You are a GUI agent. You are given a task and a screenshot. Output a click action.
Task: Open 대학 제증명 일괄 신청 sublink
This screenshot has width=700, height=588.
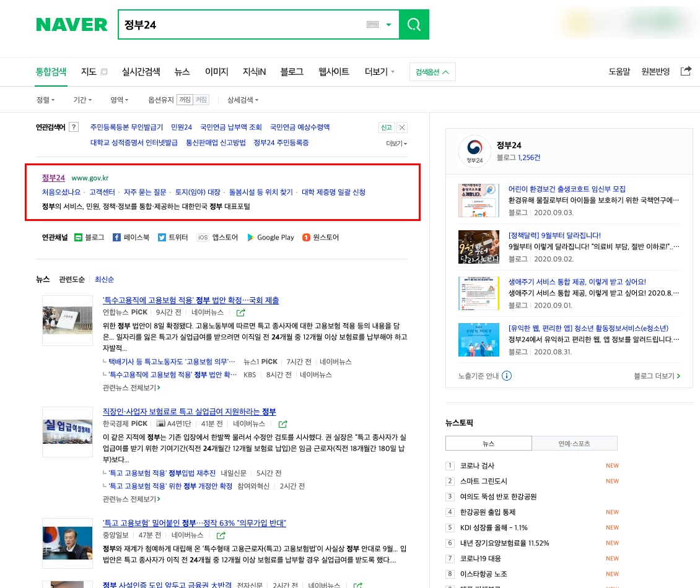[x=333, y=192]
